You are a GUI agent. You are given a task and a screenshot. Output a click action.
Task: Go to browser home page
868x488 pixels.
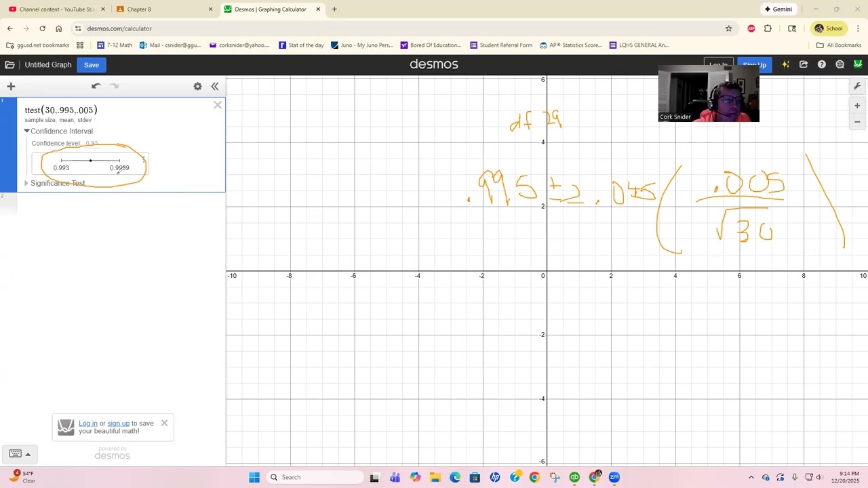[x=59, y=28]
